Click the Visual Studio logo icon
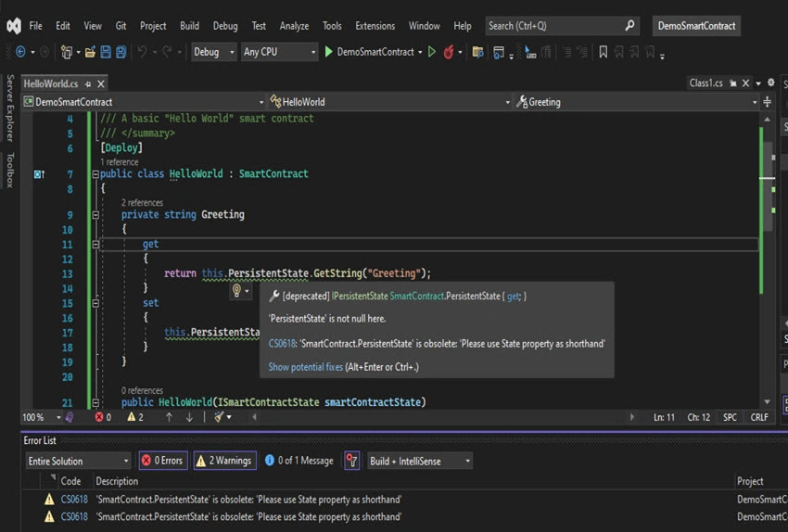This screenshot has width=788, height=532. pyautogui.click(x=14, y=26)
